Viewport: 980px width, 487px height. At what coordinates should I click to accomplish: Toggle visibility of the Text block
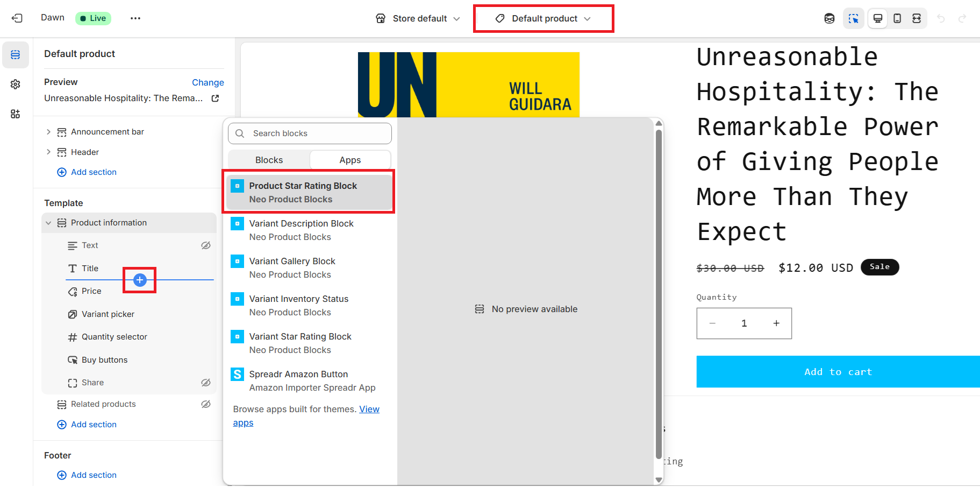click(206, 245)
